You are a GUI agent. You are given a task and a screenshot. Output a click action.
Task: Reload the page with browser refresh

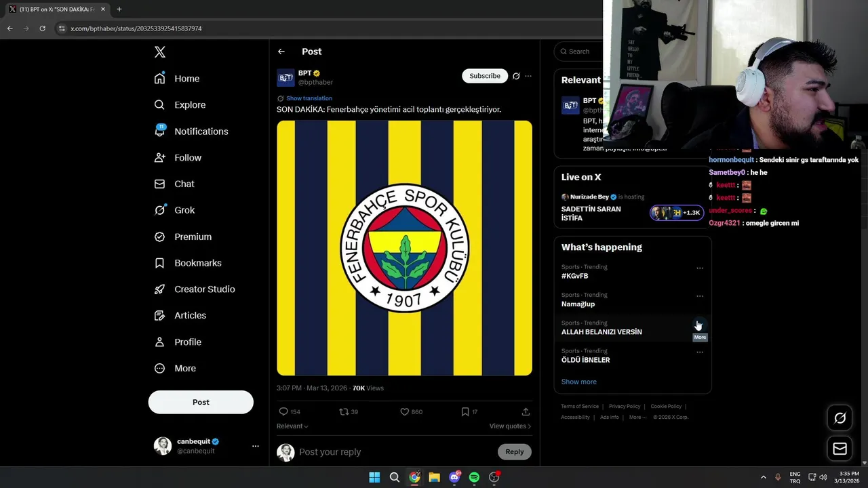click(42, 28)
